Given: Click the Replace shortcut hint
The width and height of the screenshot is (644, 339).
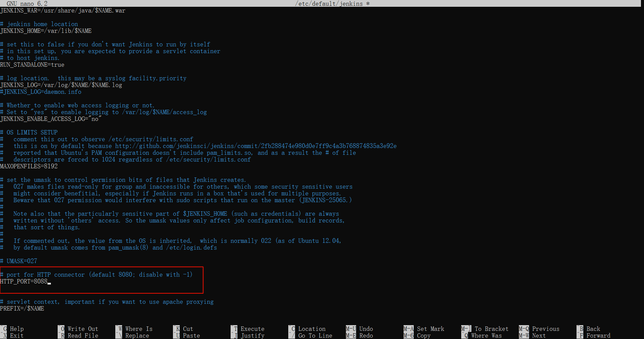Looking at the screenshot, I should click(x=132, y=336).
